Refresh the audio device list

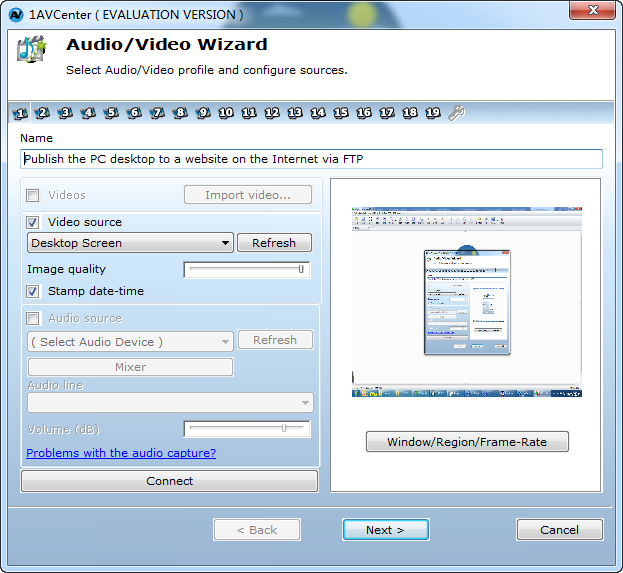pyautogui.click(x=275, y=340)
